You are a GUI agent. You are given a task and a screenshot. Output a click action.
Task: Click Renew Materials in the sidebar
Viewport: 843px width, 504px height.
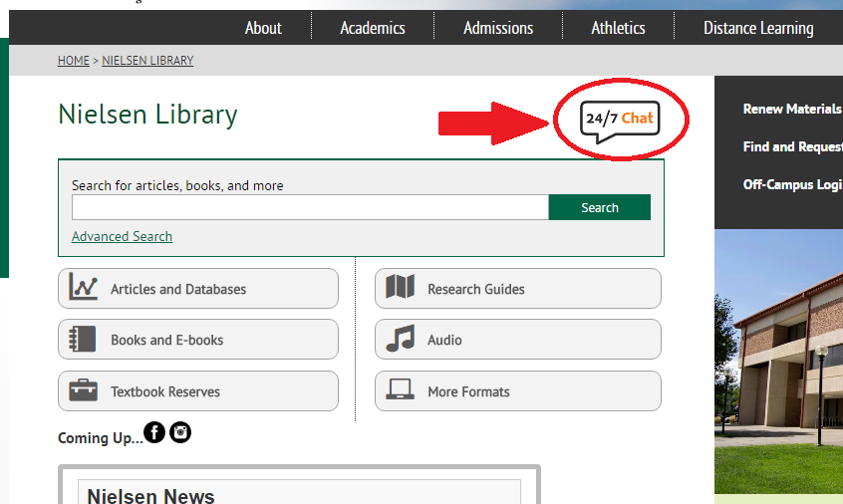point(792,110)
